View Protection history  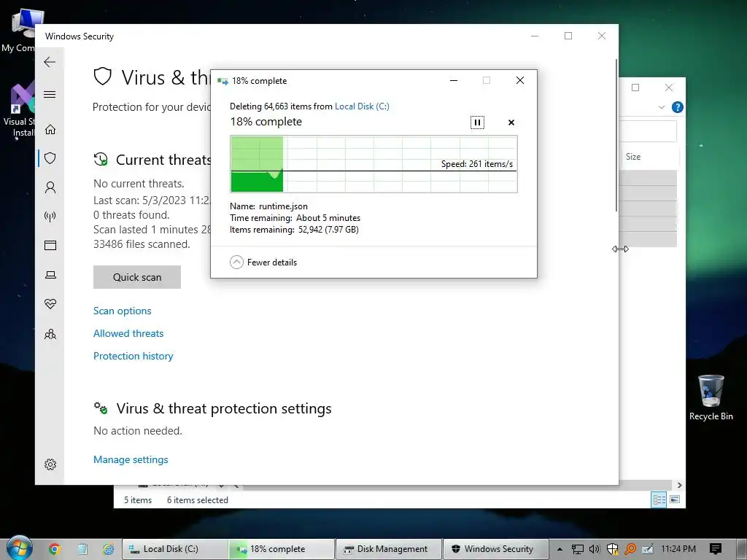pyautogui.click(x=133, y=356)
